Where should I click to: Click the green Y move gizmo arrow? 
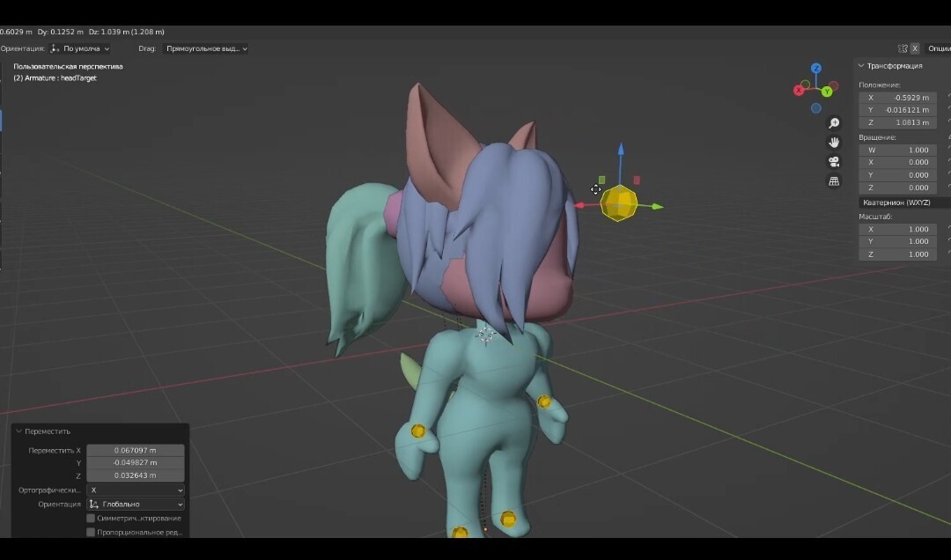pos(657,207)
